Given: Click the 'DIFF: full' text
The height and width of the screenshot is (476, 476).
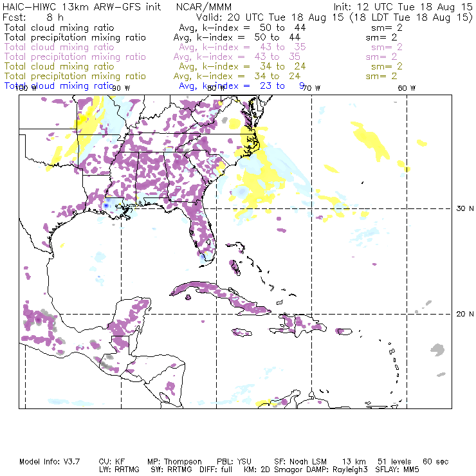Looking at the screenshot, I should [x=216, y=470].
